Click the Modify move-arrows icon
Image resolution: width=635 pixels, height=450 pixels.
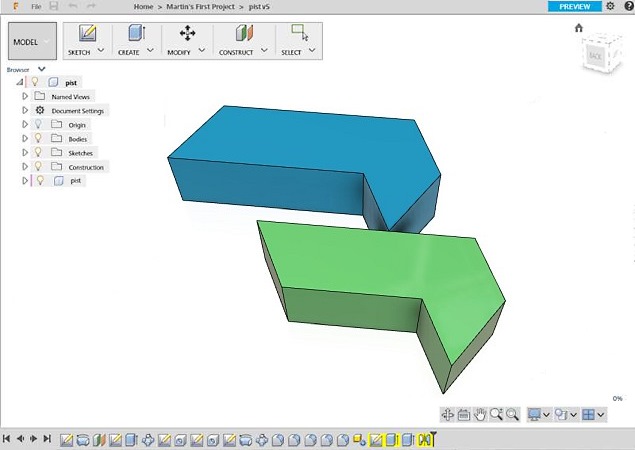point(187,33)
